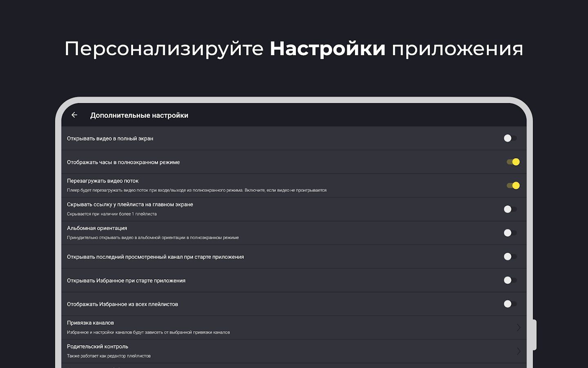
Task: Click description 'Плеер будет перезагружать видео поток'
Action: (197, 191)
